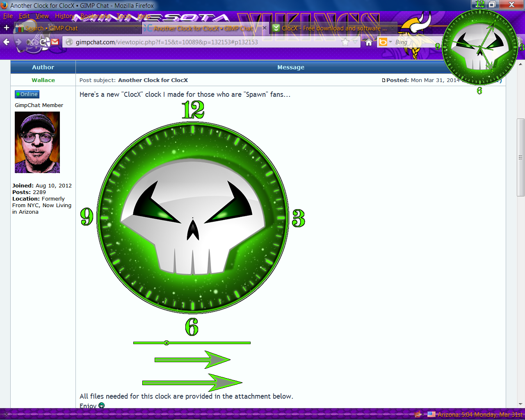Click the US flag icon in status bar
This screenshot has height=420, width=525.
click(431, 414)
